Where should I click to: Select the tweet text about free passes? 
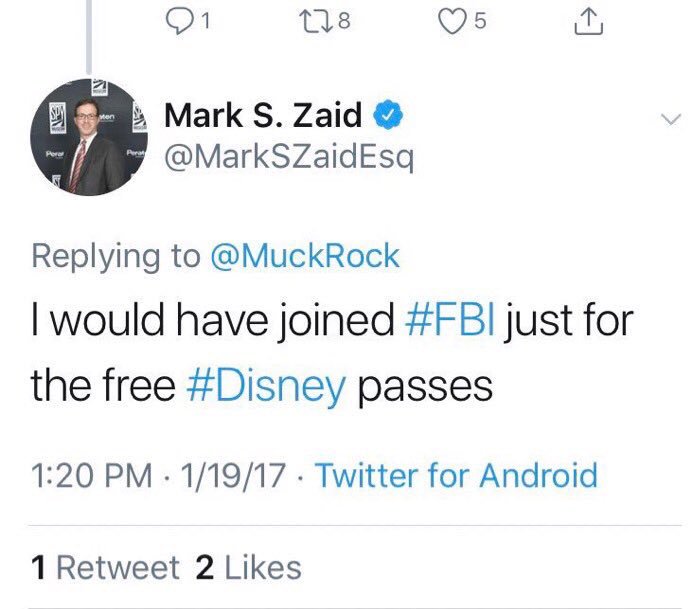tap(330, 354)
